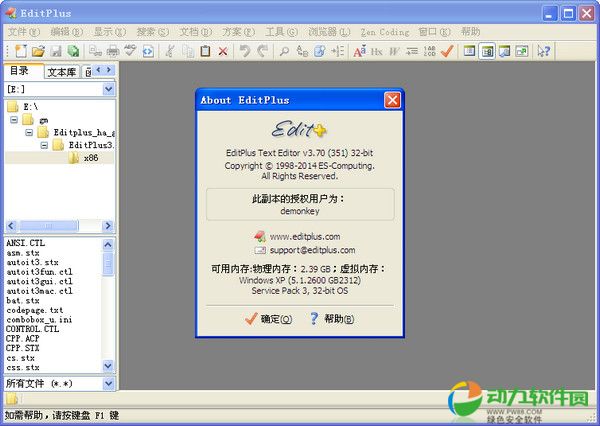The width and height of the screenshot is (600, 426).
Task: Click the file list vertical scrollbar
Action: [x=109, y=310]
